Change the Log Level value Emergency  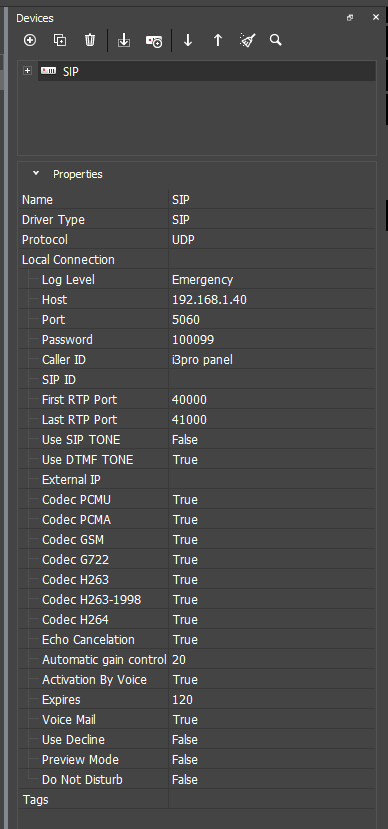coord(272,280)
